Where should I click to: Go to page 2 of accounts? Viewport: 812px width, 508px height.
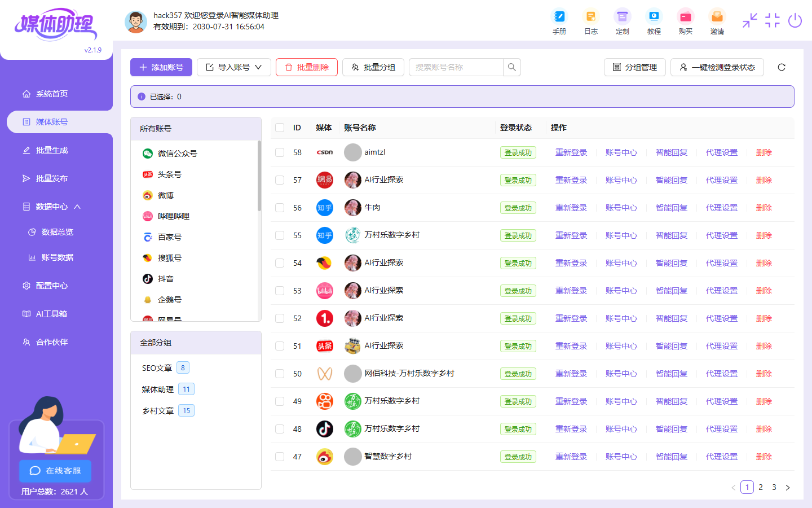click(x=761, y=487)
